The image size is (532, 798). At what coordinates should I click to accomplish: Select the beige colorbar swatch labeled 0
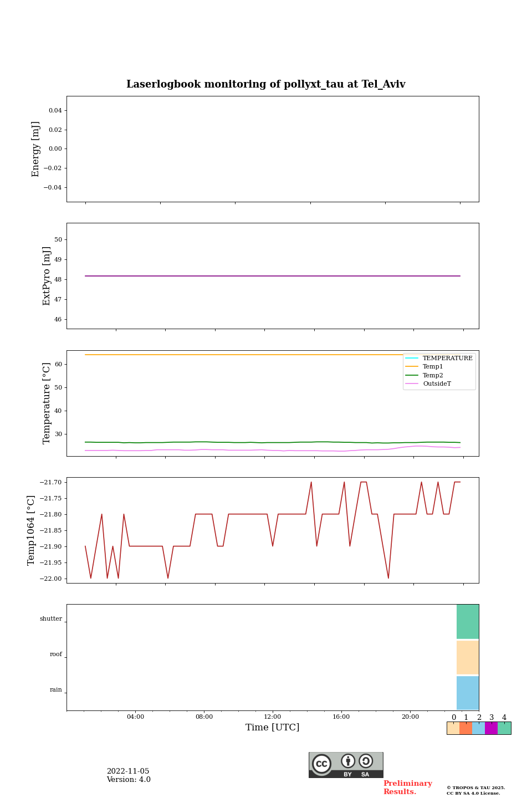(x=453, y=728)
